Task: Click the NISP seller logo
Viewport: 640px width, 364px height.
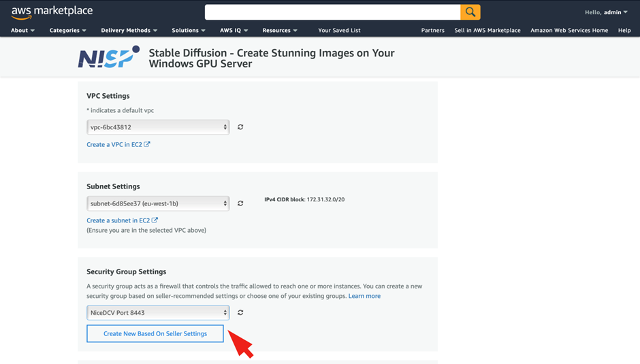Action: point(109,57)
